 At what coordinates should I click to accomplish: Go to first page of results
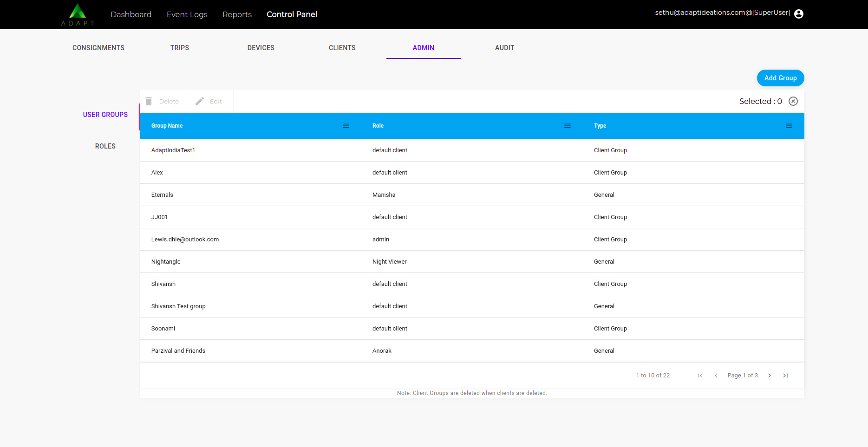point(700,376)
